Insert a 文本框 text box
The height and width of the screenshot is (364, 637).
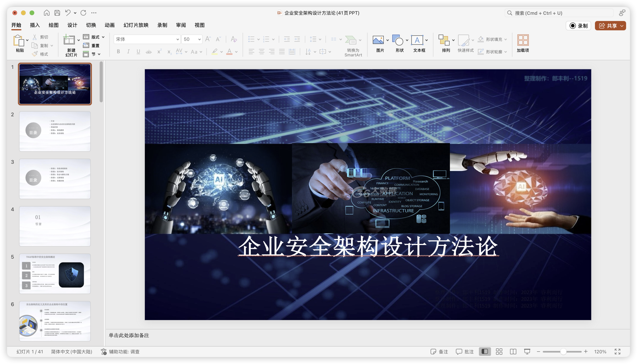[x=417, y=40]
